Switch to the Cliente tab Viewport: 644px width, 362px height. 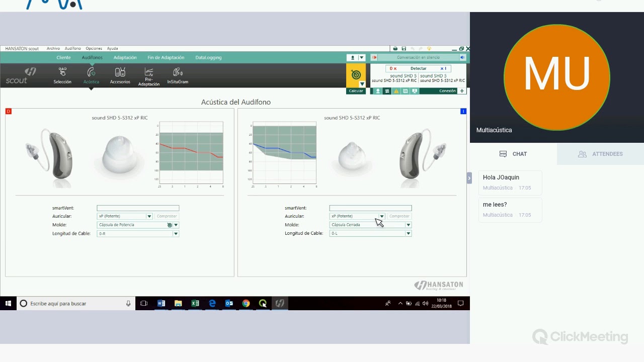coord(64,58)
